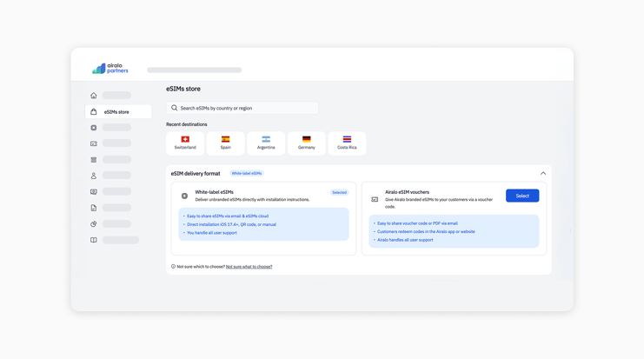Select the Germany destination card
644x359 pixels.
306,143
